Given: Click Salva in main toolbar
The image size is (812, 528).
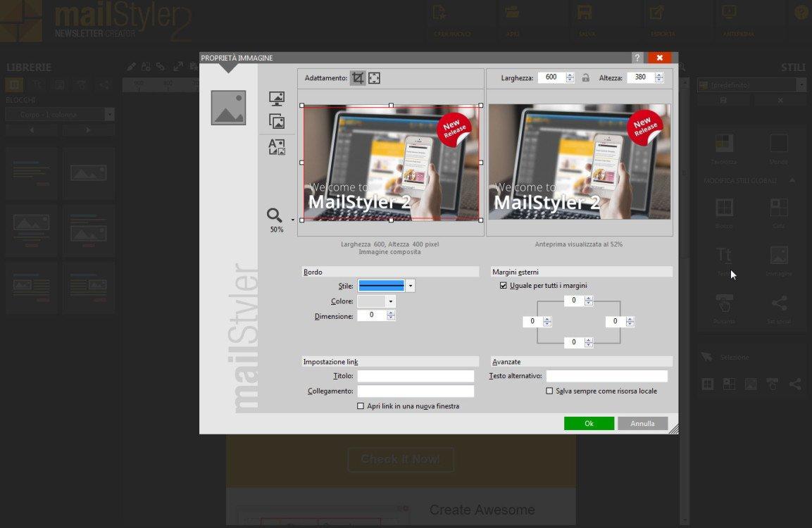Looking at the screenshot, I should click(586, 20).
